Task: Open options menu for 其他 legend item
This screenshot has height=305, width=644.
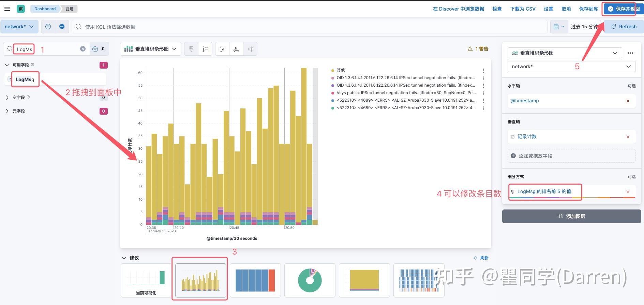Action: click(x=483, y=70)
